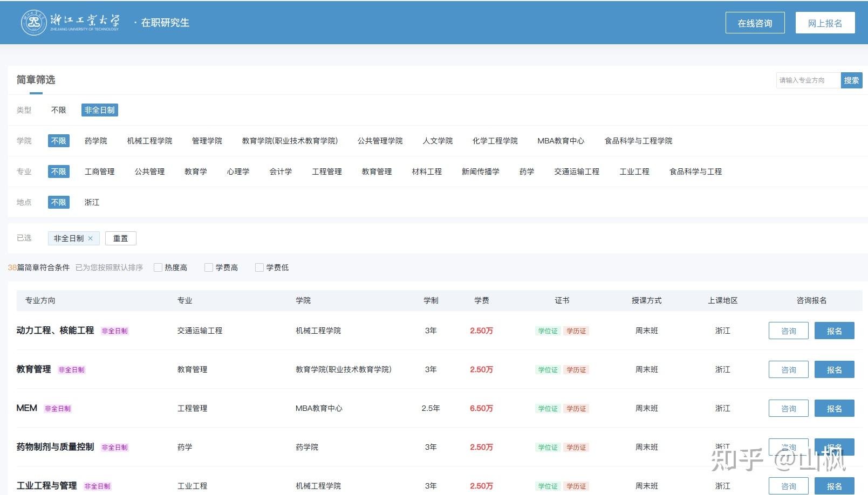Screen dimensions: 868x495
Task: Filter by 心理学 major
Action: [238, 171]
